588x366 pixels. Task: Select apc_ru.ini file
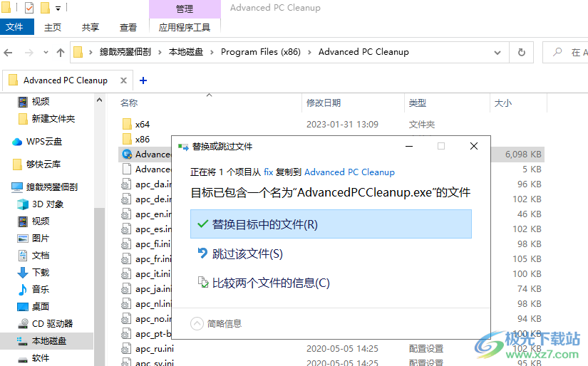[x=155, y=349]
